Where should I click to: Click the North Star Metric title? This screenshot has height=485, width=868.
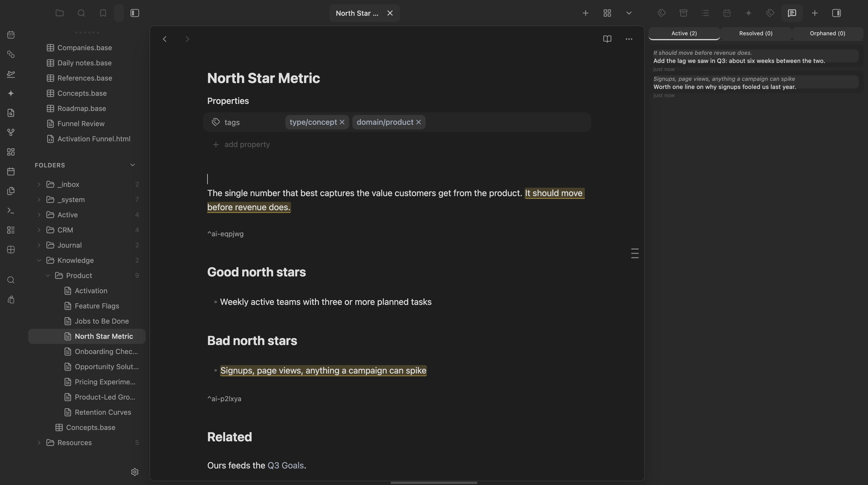point(263,78)
